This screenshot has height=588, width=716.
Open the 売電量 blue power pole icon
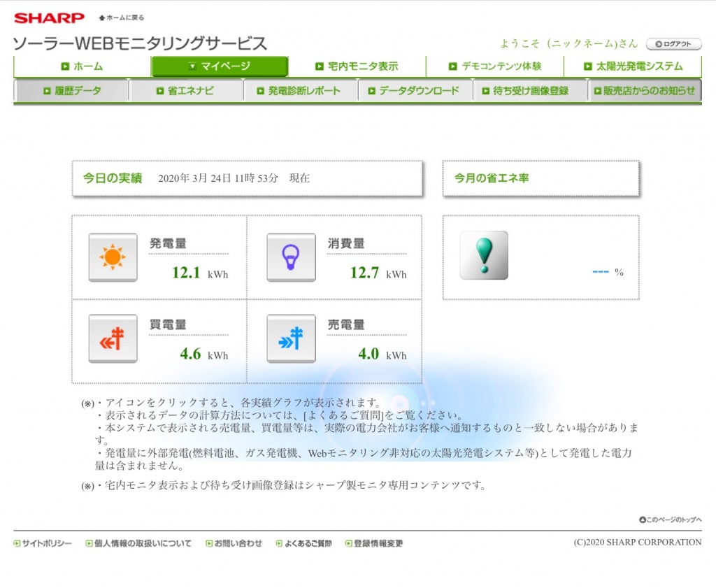pos(291,338)
